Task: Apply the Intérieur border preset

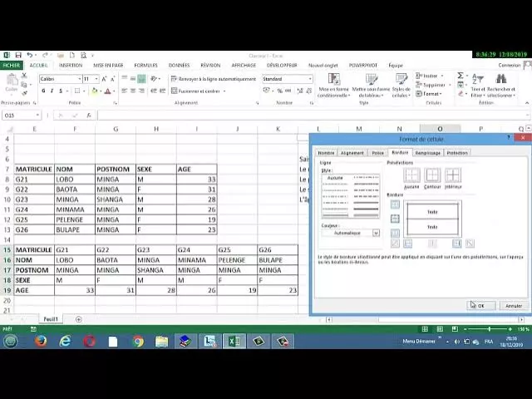Action: coord(452,175)
